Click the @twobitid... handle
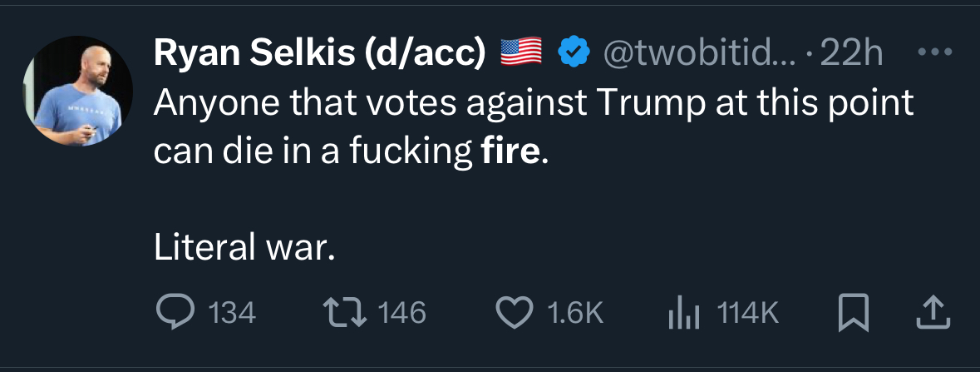 (697, 53)
